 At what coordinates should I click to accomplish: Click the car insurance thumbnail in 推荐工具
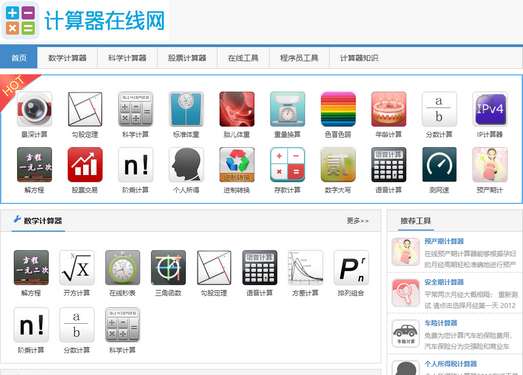coord(405,334)
